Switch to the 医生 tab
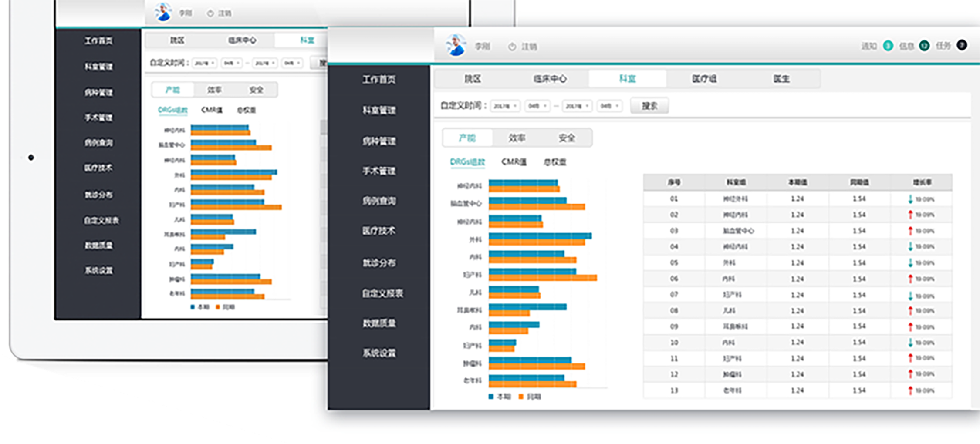Screen dimensions: 980x444 coord(781,79)
